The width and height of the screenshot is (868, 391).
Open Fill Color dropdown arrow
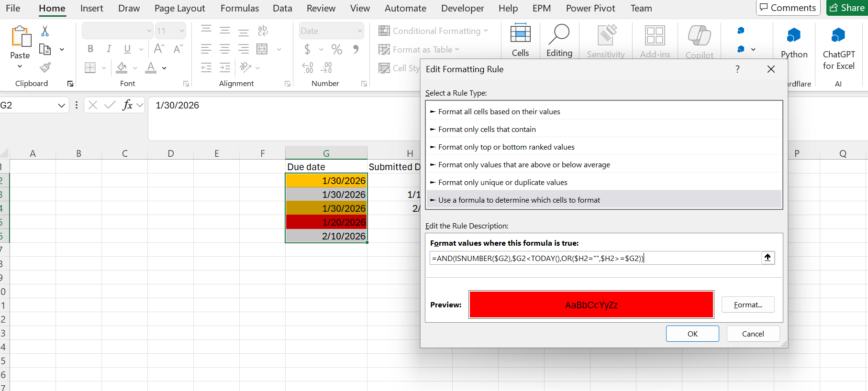(135, 68)
